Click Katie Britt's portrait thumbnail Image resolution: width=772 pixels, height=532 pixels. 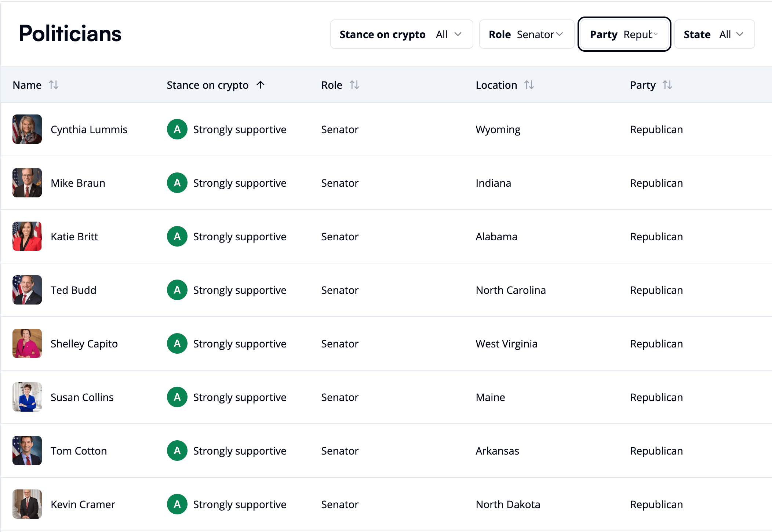tap(27, 237)
